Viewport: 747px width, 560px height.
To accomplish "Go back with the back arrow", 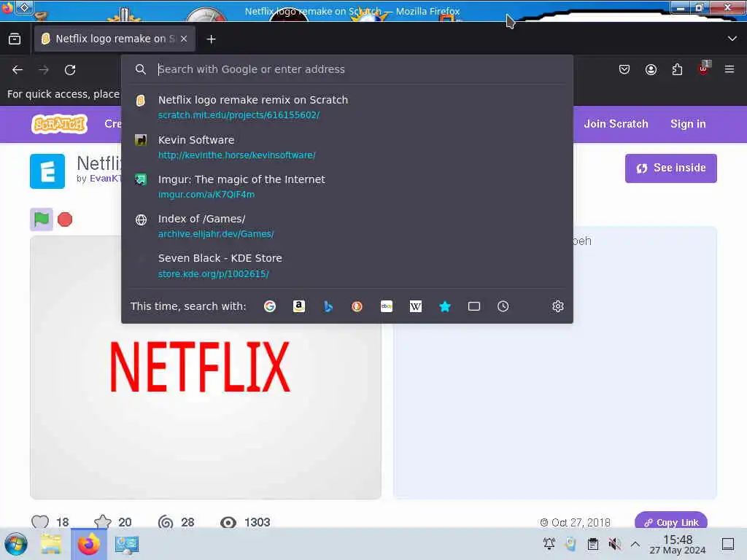I will [x=18, y=70].
